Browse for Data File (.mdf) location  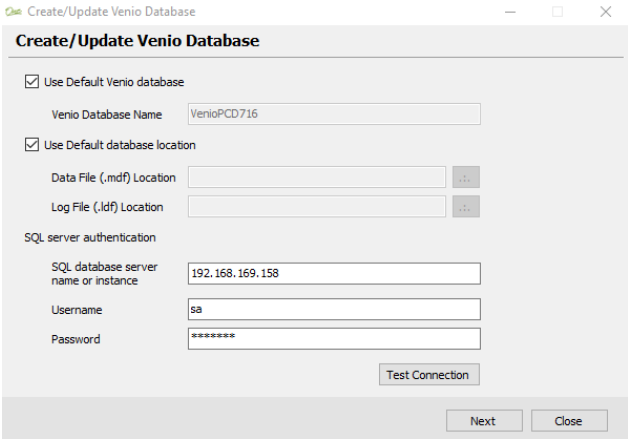[x=466, y=177]
